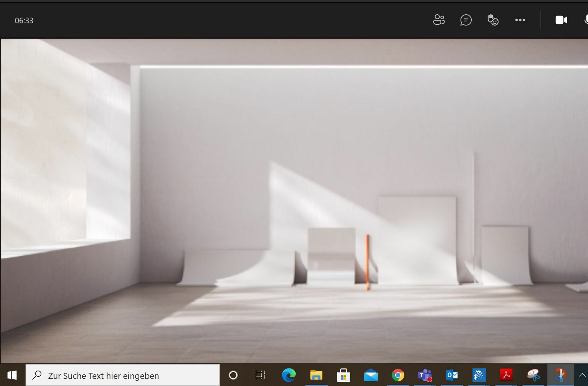Toggle the camera in the meeting

[x=561, y=20]
